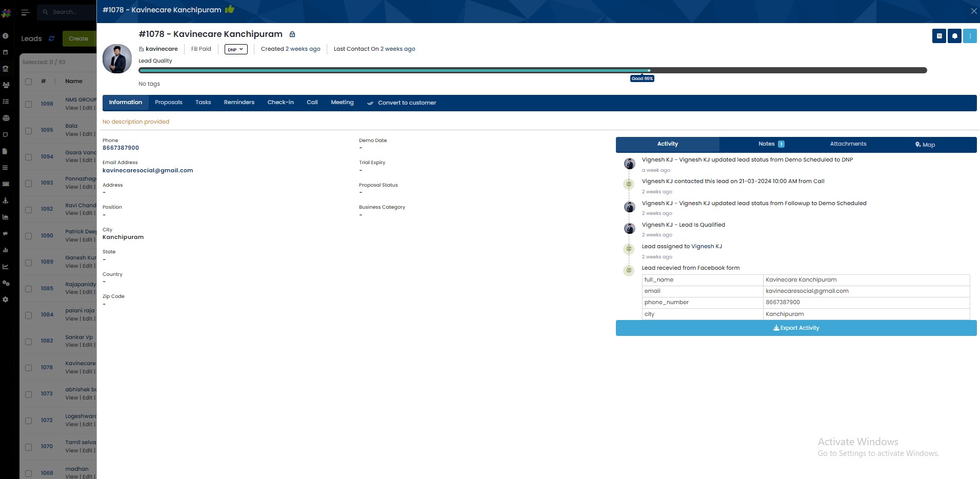Open the Attachments tab
The height and width of the screenshot is (479, 980).
pos(847,144)
